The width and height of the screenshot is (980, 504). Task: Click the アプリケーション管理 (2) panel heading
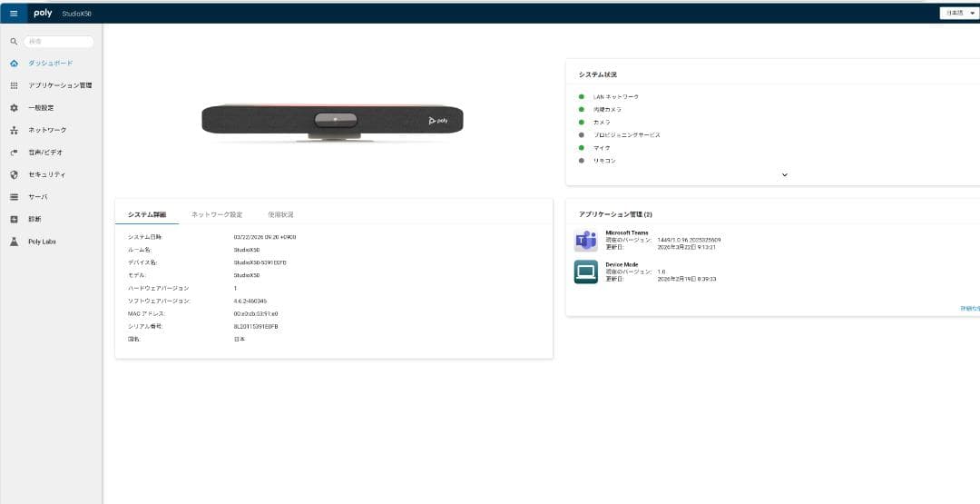click(615, 214)
